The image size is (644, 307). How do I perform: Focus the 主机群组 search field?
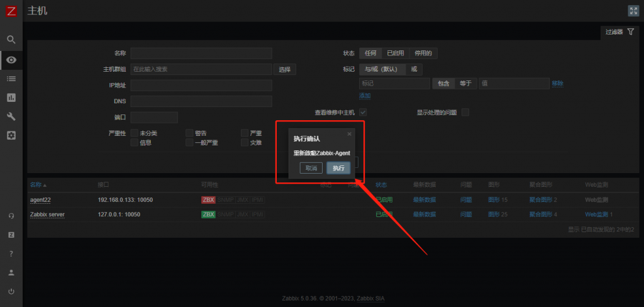pyautogui.click(x=201, y=69)
